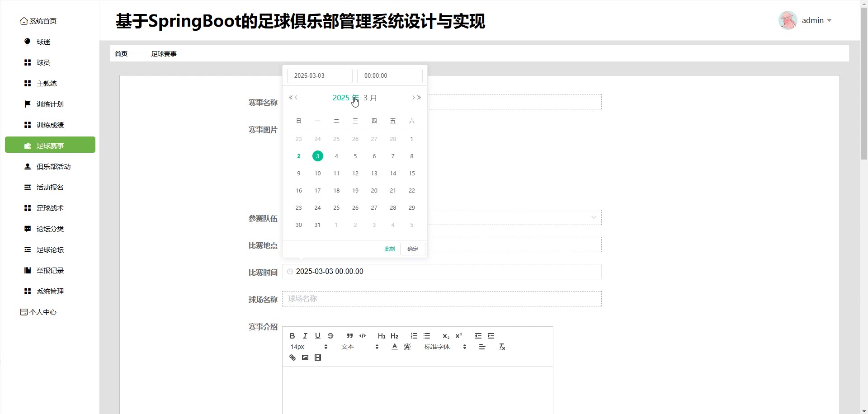Screen dimensions: 868x414
Task: Increase the indent in the editor
Action: click(x=491, y=336)
